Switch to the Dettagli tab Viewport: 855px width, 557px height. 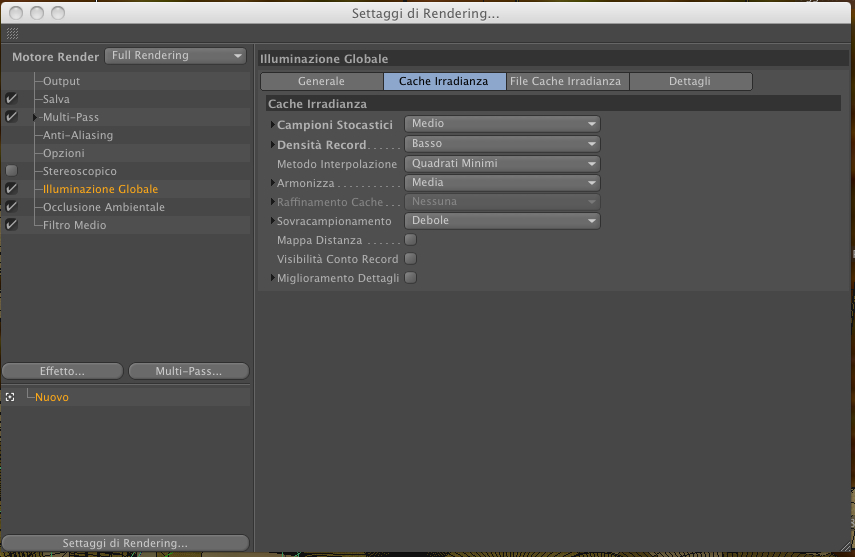tap(691, 81)
